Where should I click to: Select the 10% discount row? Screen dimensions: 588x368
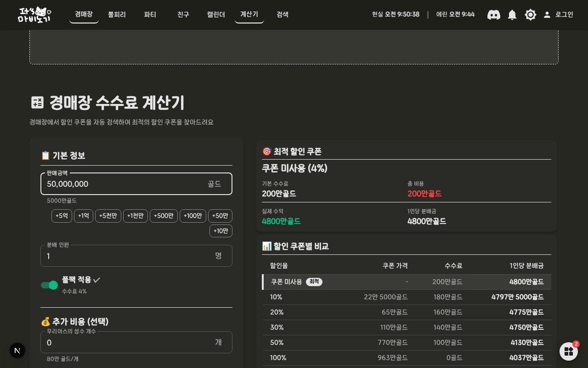click(x=407, y=297)
